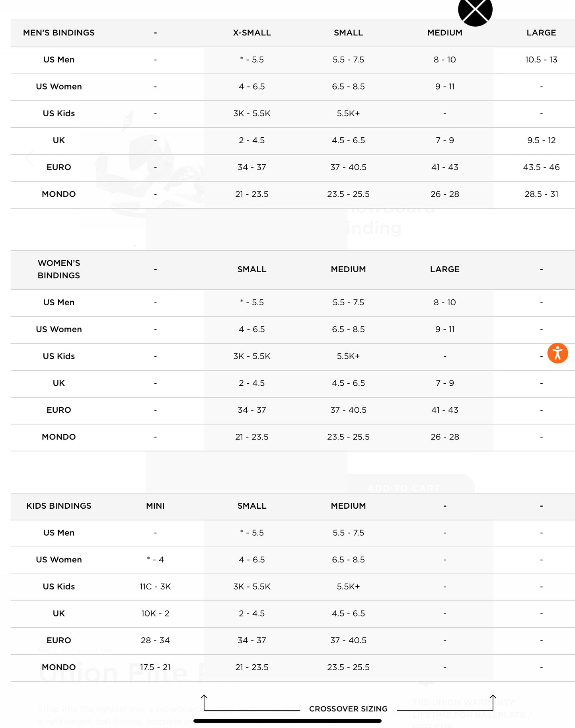Select the Men's Bindings table heading
575x728 pixels.
(x=59, y=33)
